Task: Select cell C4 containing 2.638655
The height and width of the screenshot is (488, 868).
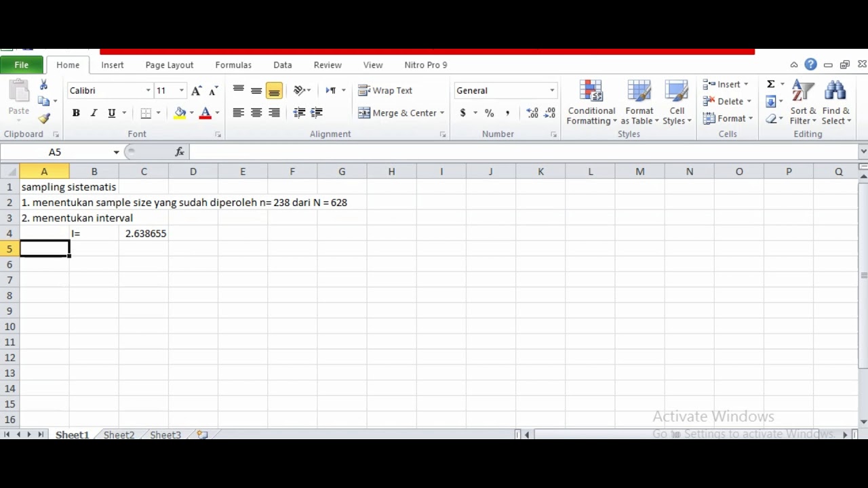Action: pyautogui.click(x=144, y=233)
